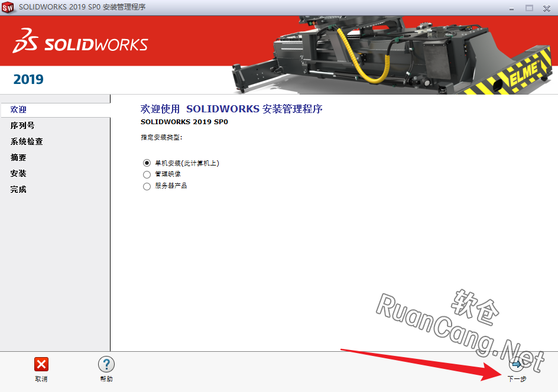Click the red X Cancel (取消) icon
Screen dimensions: 558x392
pos(41,365)
